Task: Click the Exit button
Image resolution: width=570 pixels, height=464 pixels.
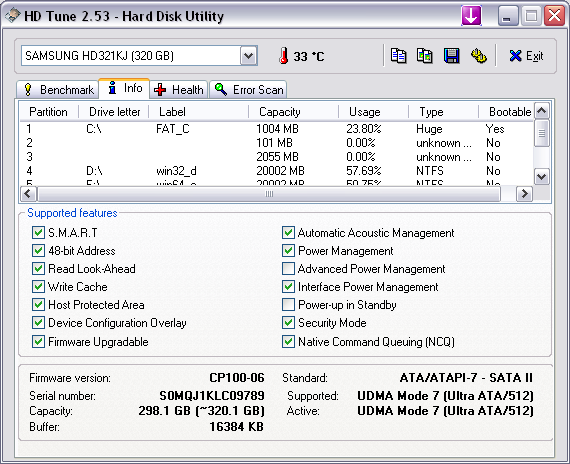Action: coord(526,56)
